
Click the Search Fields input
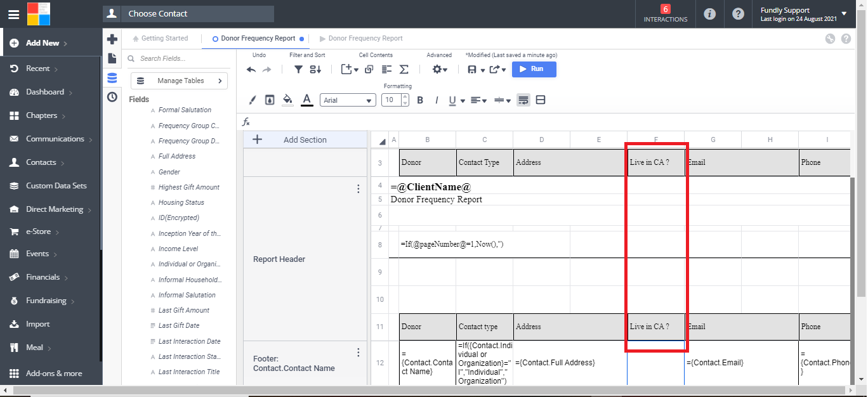click(x=180, y=58)
